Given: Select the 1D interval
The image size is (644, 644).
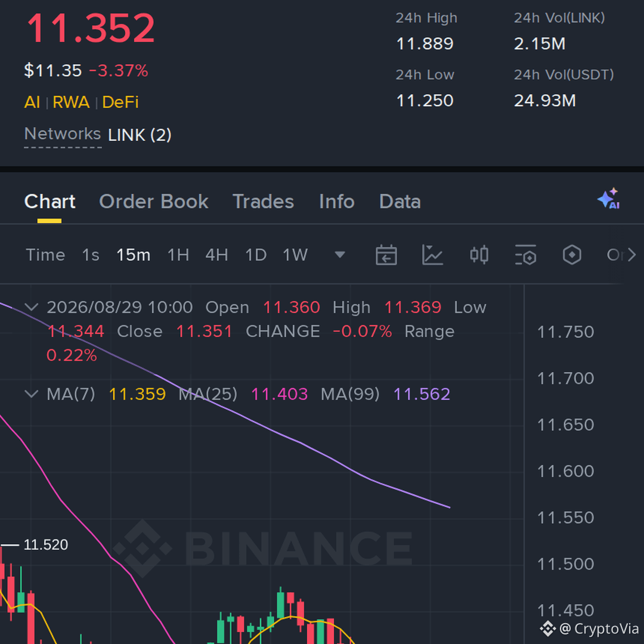Looking at the screenshot, I should pyautogui.click(x=256, y=255).
